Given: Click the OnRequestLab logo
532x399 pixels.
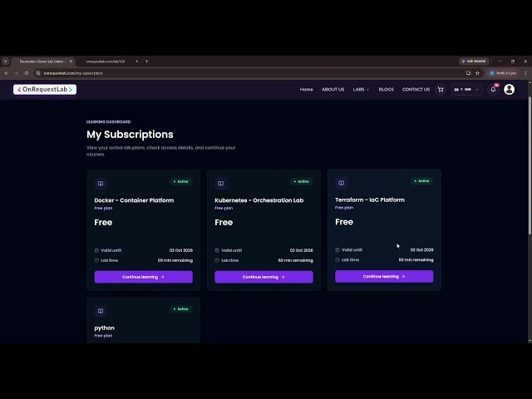Looking at the screenshot, I should [45, 89].
